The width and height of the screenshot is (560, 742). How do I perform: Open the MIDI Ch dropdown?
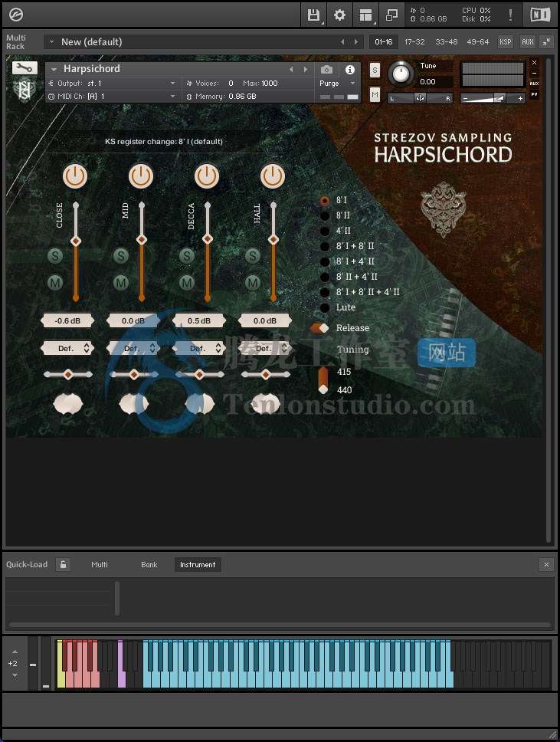[112, 97]
